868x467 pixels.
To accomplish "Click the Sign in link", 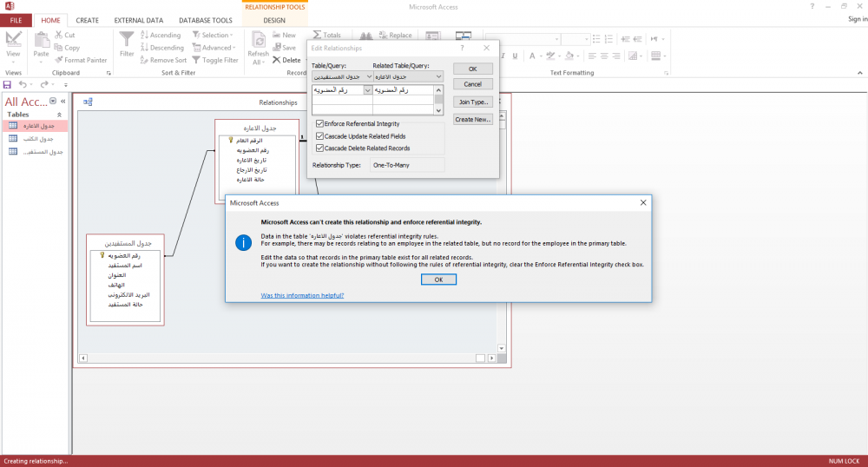I will coord(858,19).
